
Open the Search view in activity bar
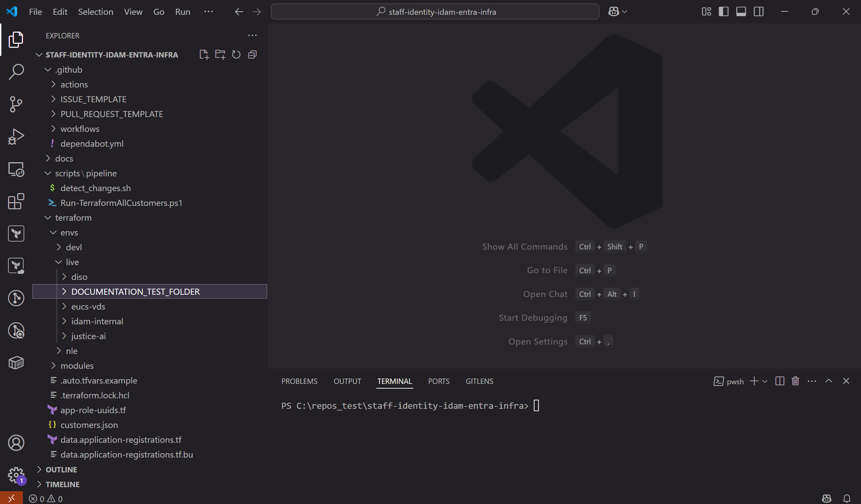(x=16, y=72)
